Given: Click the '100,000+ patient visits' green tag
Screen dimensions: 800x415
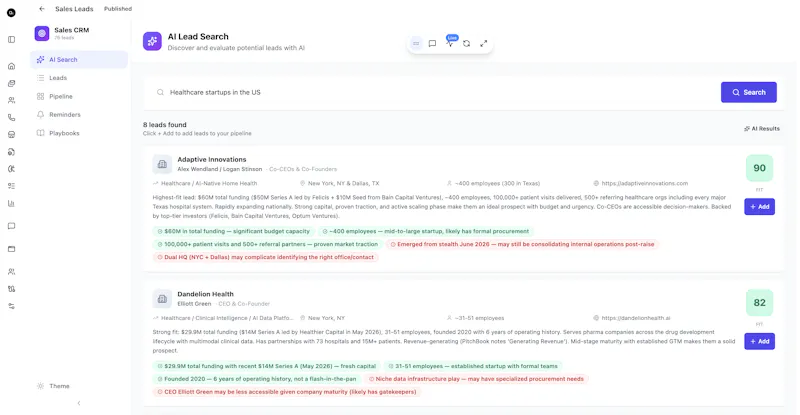Looking at the screenshot, I should click(x=268, y=245).
